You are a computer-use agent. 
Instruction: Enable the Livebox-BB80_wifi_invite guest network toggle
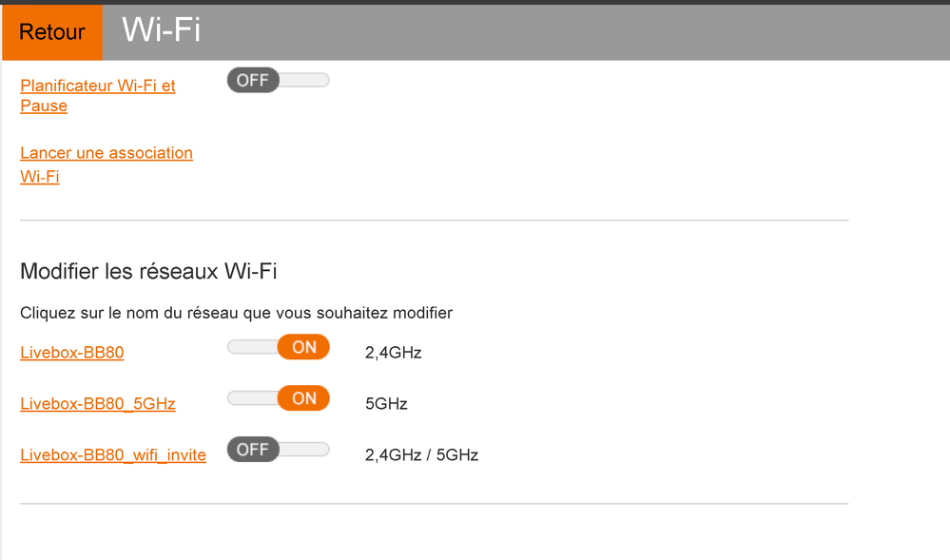pyautogui.click(x=278, y=449)
